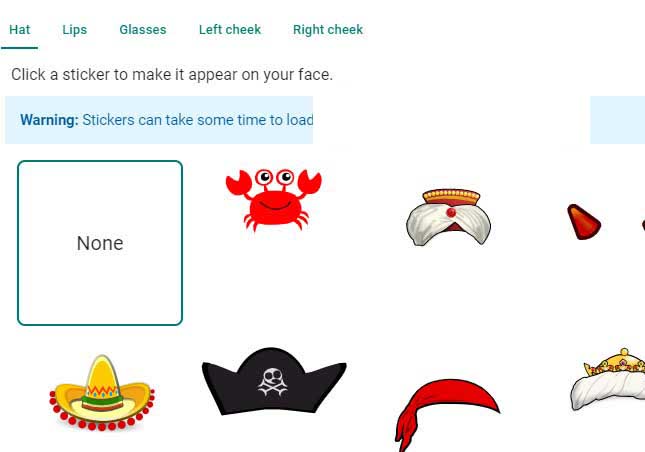Screen dimensions: 645x452
Task: Click the crab's right claw
Action: [309, 181]
